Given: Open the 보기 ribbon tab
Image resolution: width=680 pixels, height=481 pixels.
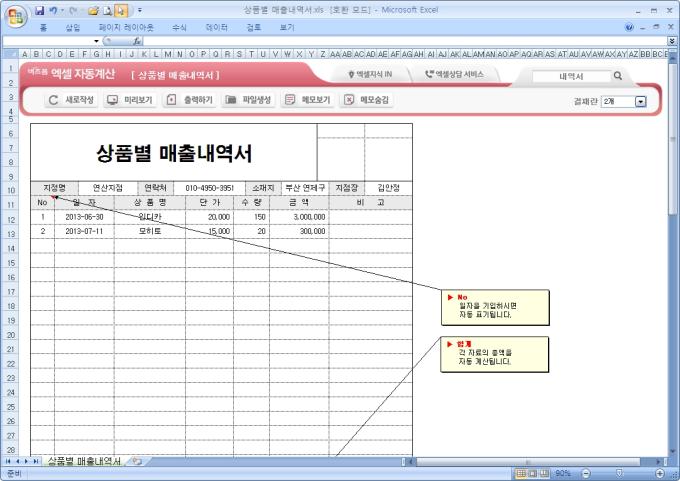Looking at the screenshot, I should click(287, 27).
